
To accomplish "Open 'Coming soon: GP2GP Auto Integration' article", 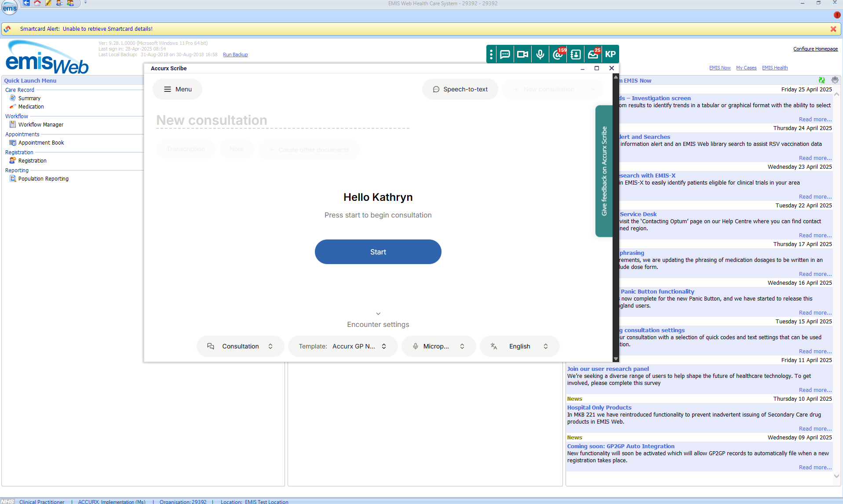I will 620,446.
